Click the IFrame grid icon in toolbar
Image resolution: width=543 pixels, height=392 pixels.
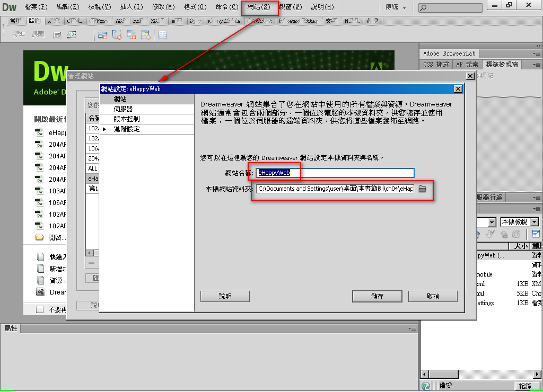(x=162, y=34)
